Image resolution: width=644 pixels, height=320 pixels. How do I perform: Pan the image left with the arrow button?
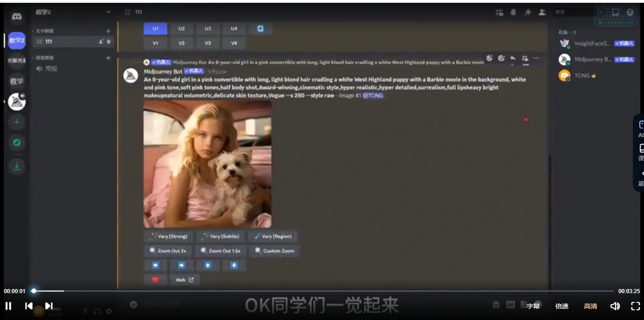(155, 265)
